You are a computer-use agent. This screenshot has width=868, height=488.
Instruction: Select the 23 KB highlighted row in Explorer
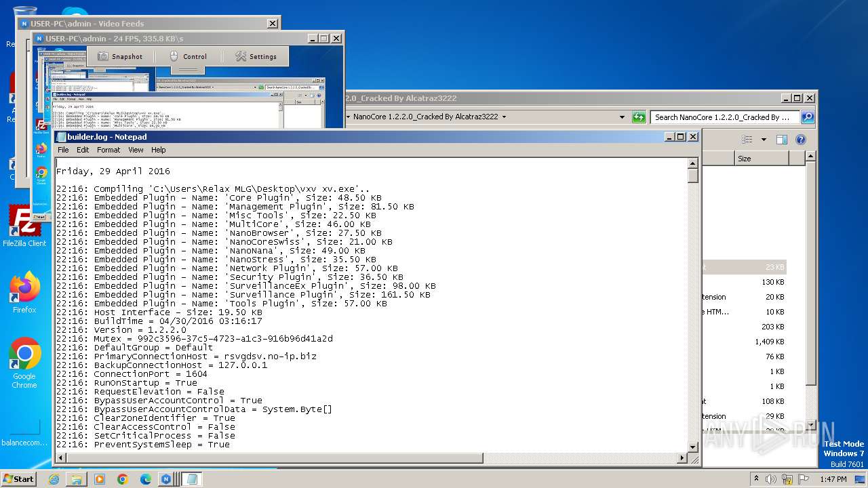pyautogui.click(x=744, y=267)
